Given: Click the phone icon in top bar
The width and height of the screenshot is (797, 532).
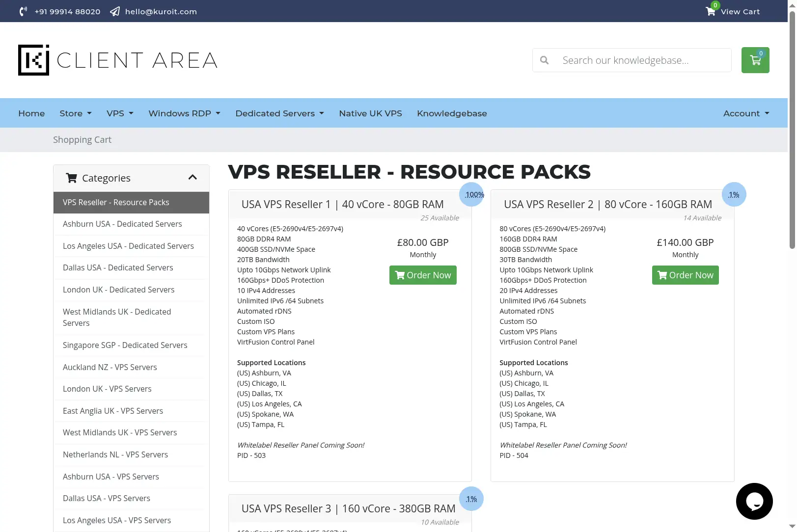Looking at the screenshot, I should tap(23, 11).
